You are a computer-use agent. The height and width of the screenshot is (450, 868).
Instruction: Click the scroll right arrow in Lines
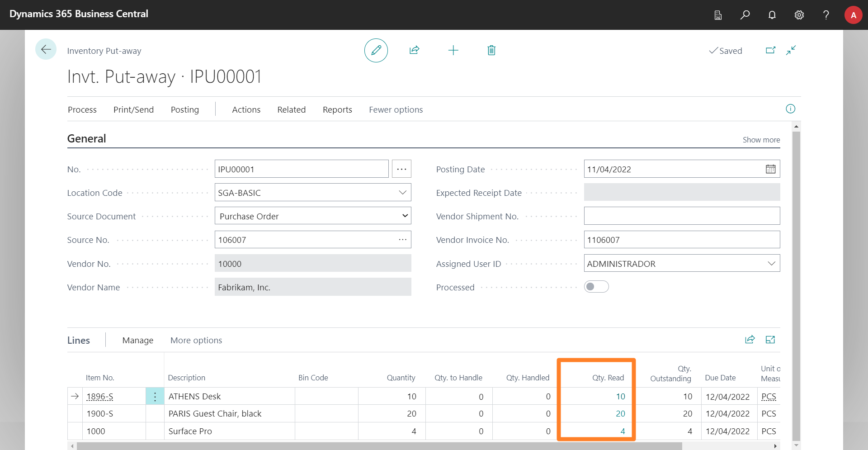pyautogui.click(x=775, y=446)
